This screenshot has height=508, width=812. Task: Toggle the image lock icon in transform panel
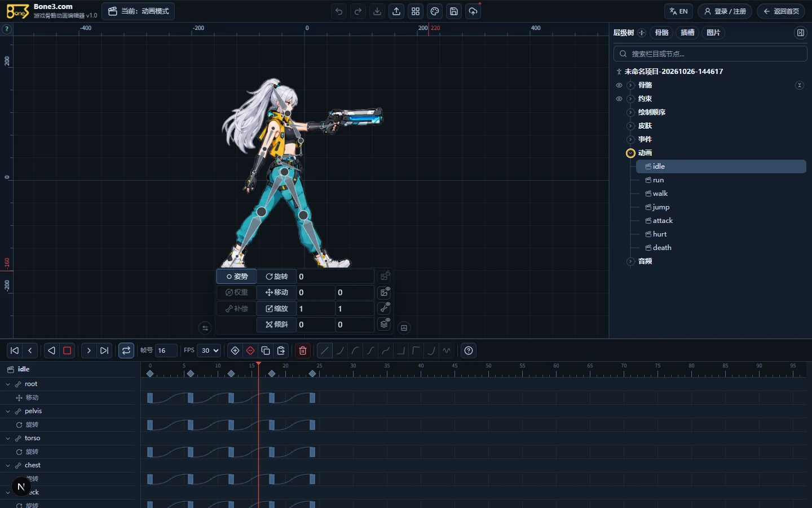[x=385, y=277]
